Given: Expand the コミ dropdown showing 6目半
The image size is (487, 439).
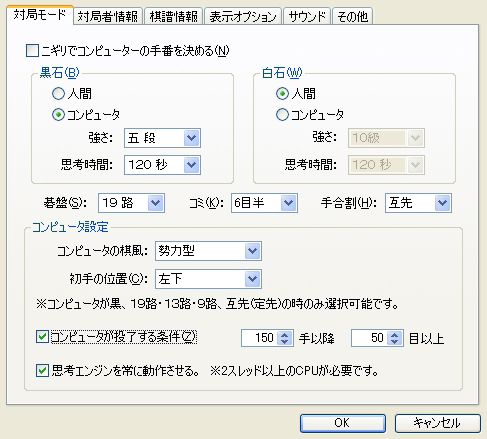Looking at the screenshot, I should (x=264, y=203).
